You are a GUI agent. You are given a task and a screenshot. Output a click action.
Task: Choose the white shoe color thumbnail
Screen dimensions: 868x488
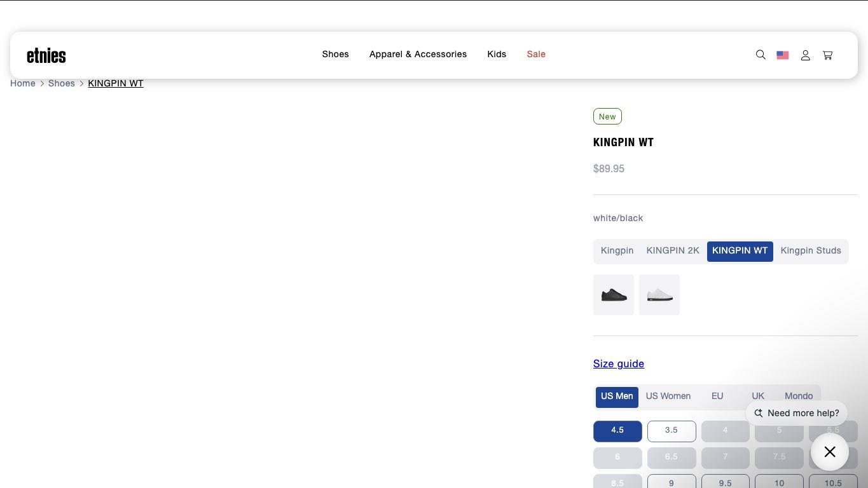pyautogui.click(x=659, y=295)
